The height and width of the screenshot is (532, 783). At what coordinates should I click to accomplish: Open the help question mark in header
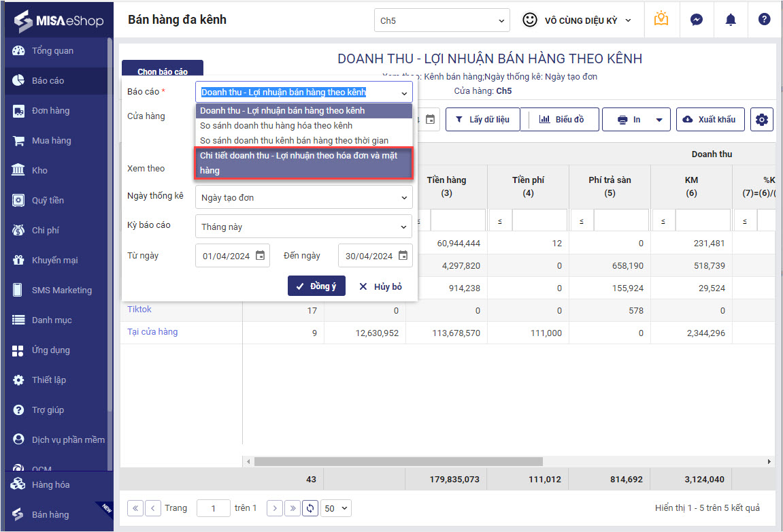(764, 20)
